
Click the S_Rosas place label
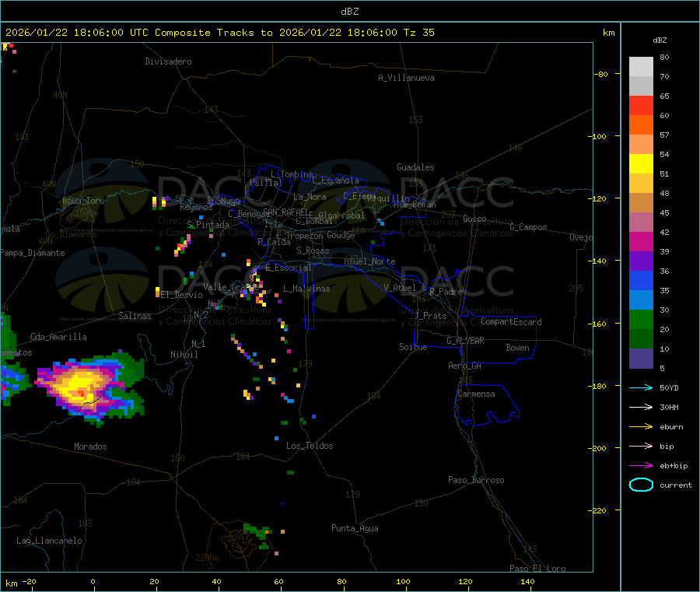(x=313, y=250)
